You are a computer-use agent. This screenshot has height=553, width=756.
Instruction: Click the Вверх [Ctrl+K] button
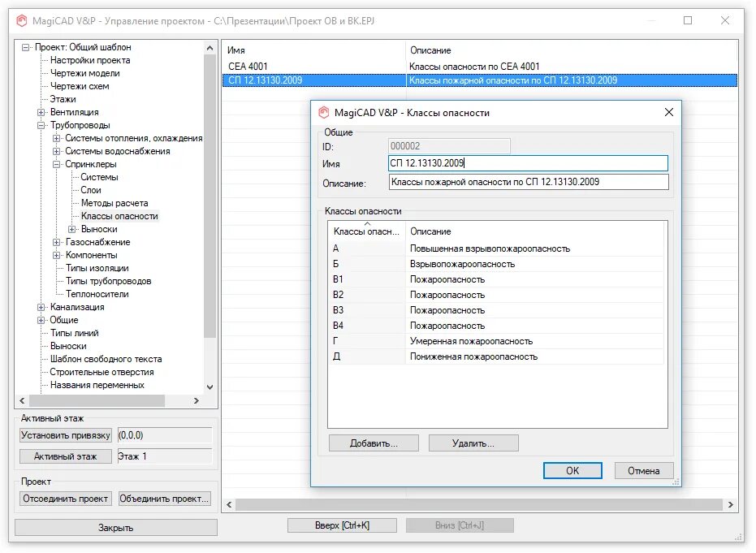pos(343,525)
